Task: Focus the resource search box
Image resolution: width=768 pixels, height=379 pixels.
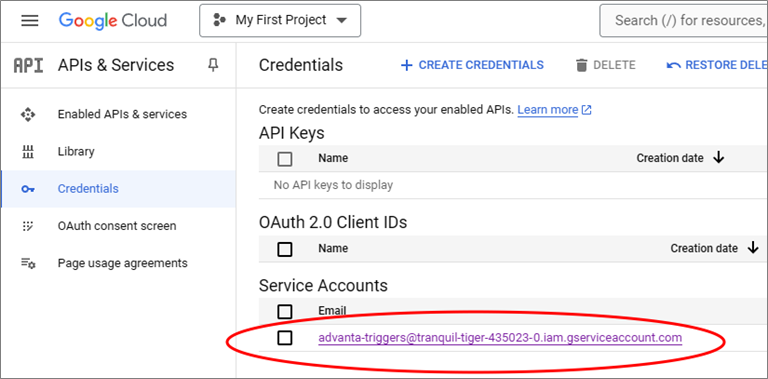Action: (x=683, y=21)
